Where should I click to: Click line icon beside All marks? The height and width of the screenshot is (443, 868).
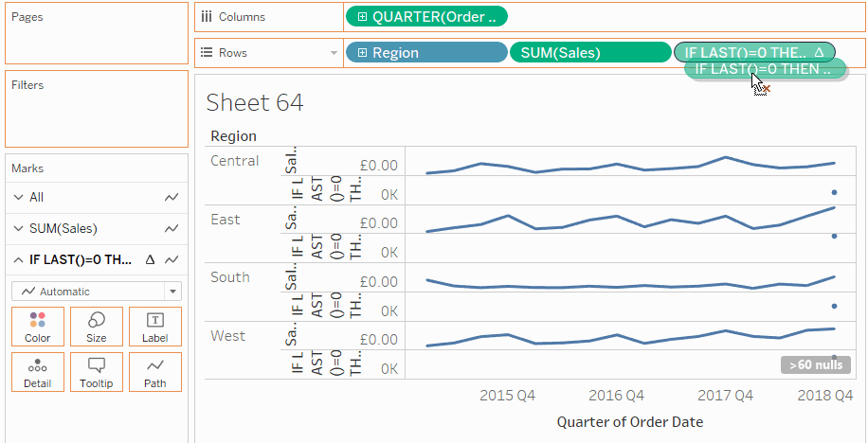[x=172, y=198]
